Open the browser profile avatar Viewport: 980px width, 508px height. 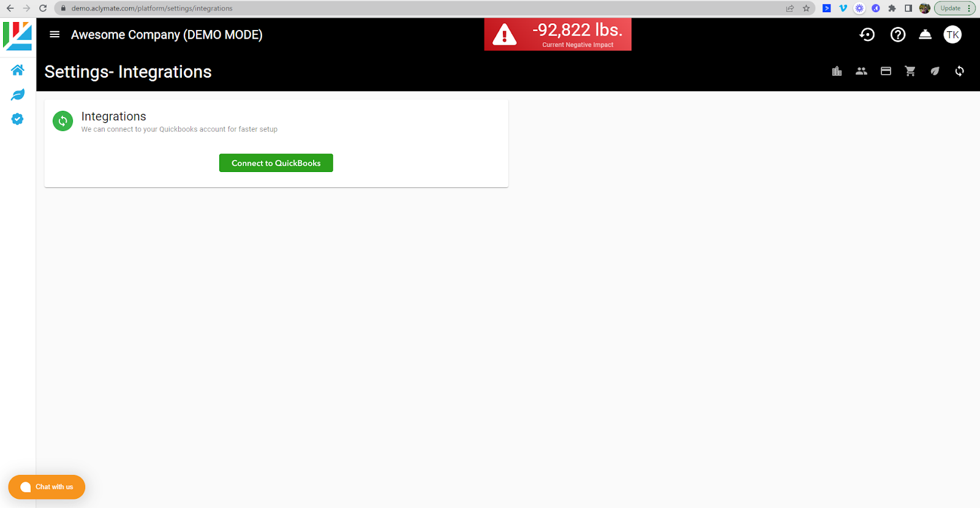pyautogui.click(x=925, y=8)
